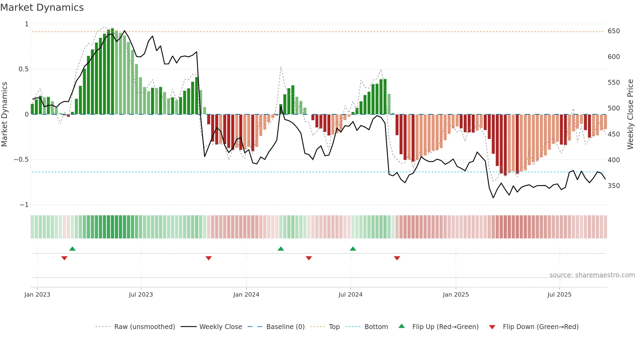Click the −0.5 left axis label
The height and width of the screenshot is (362, 644).
coord(21,160)
